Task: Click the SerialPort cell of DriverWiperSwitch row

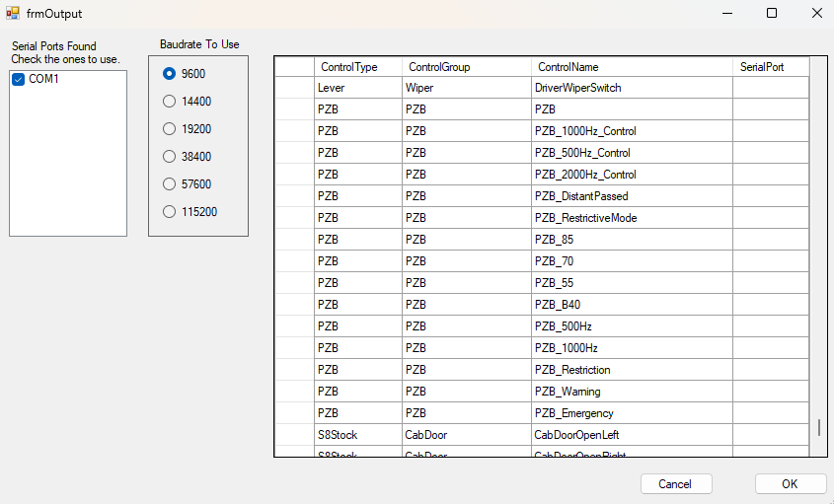Action: (x=771, y=88)
